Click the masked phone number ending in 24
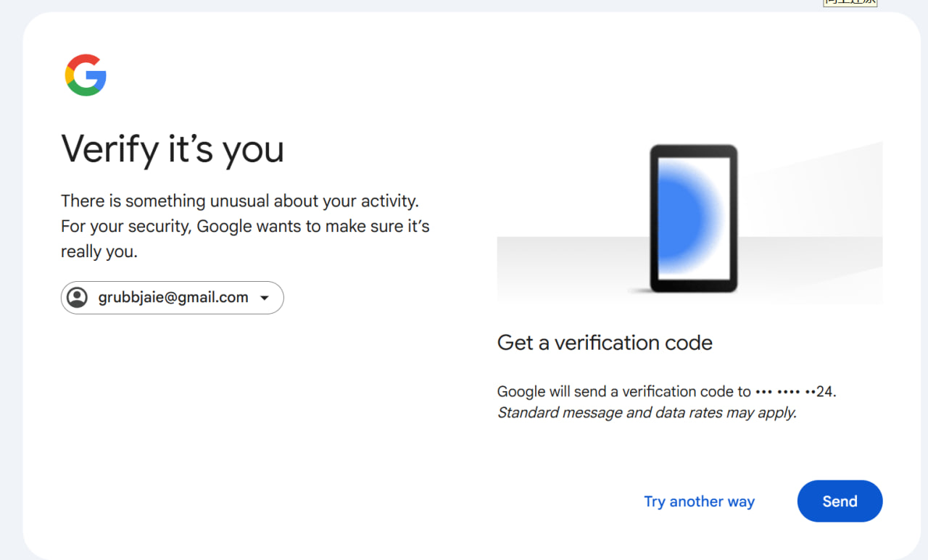The width and height of the screenshot is (928, 560). pos(795,392)
